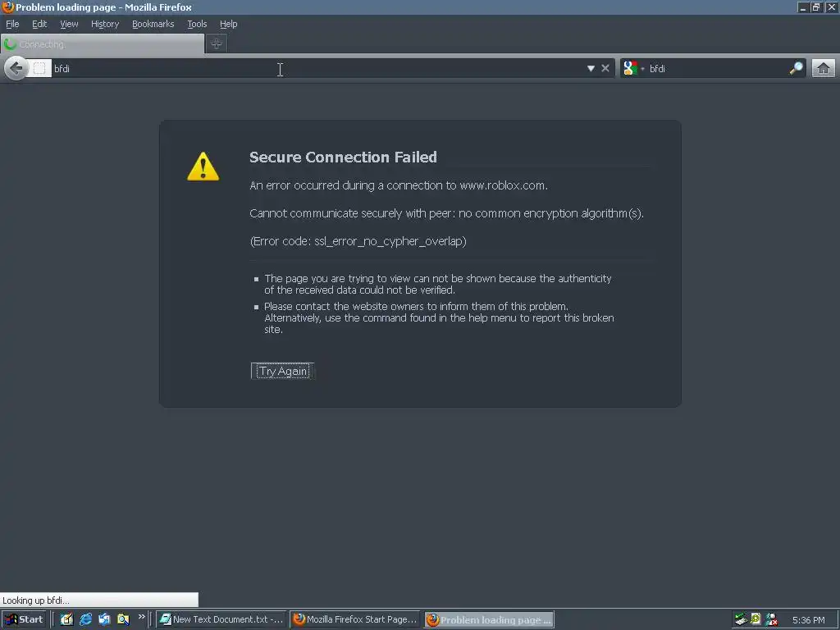Click the search magnifier icon

[796, 68]
